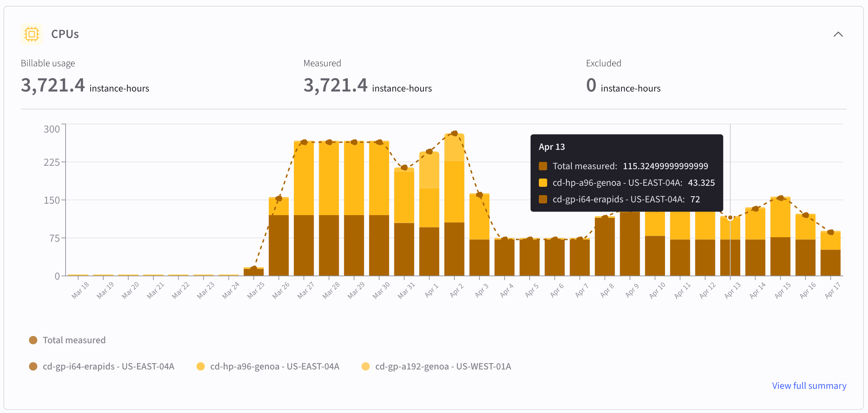Click the 150 y-axis label

pyautogui.click(x=52, y=200)
